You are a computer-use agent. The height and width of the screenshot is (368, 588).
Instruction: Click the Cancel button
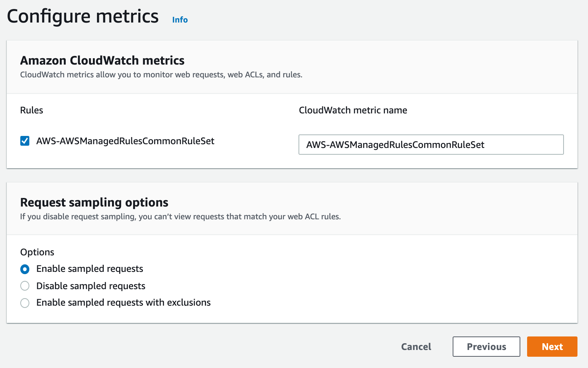[416, 347]
